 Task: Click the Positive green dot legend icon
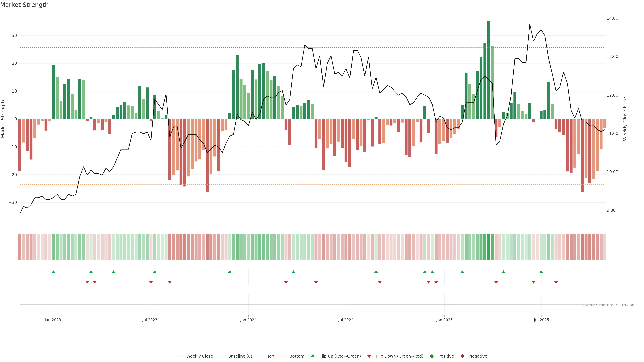pos(432,356)
